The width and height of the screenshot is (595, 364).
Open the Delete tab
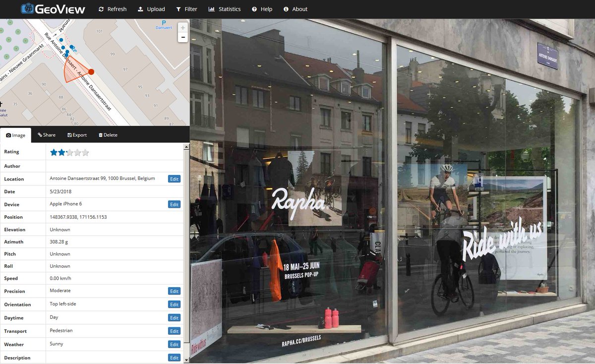[x=108, y=135]
